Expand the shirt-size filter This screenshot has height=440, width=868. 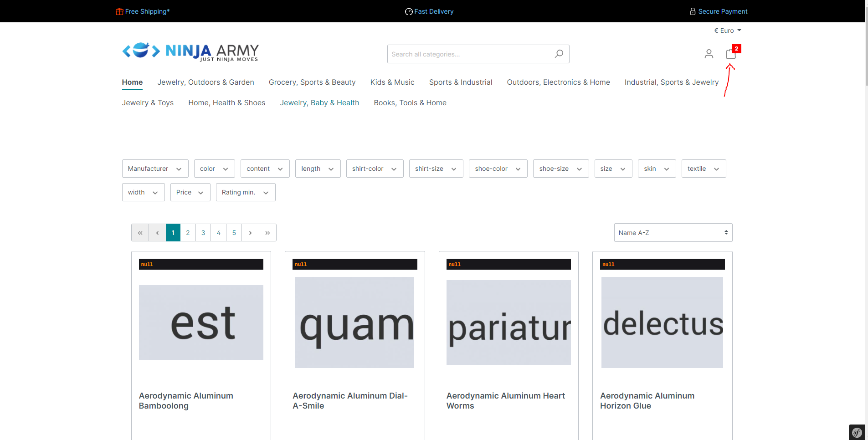pyautogui.click(x=436, y=169)
